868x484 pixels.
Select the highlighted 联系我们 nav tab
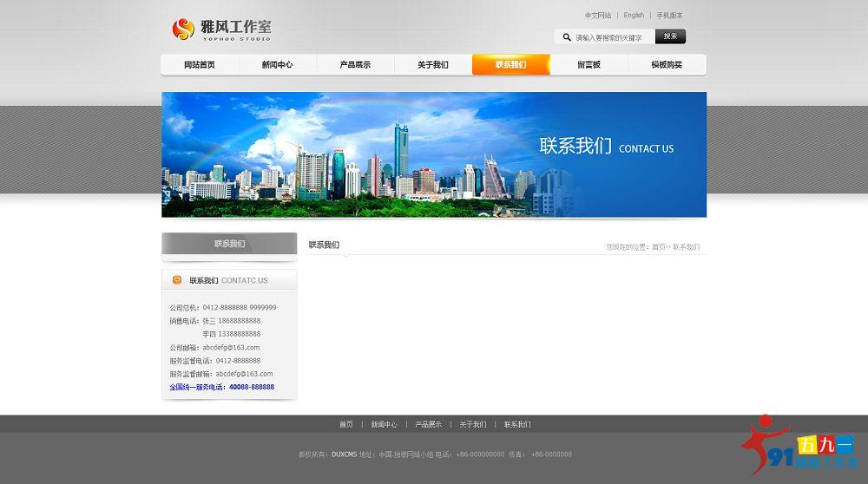511,65
